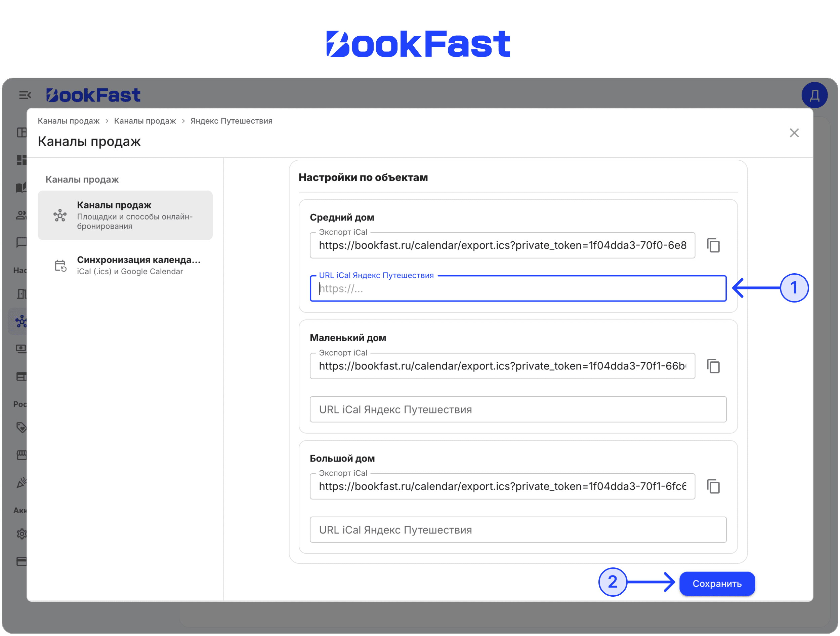
Task: Copy the Маленький дом iCal export link
Action: [x=713, y=366]
